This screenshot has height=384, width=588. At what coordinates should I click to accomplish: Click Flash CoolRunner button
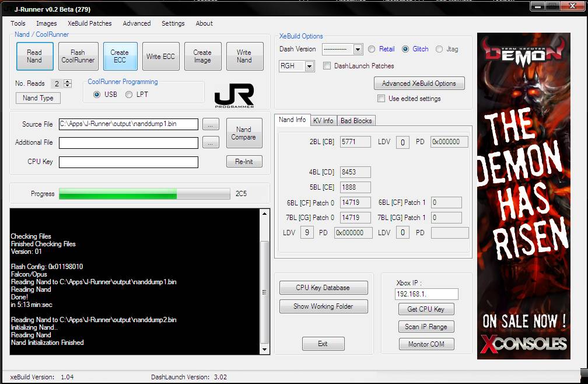tap(78, 56)
